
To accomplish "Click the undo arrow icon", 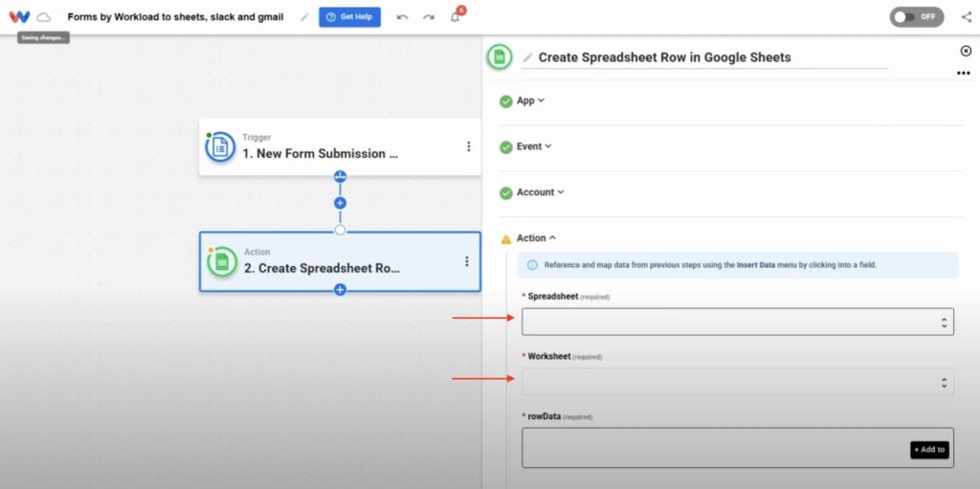I will pos(403,17).
